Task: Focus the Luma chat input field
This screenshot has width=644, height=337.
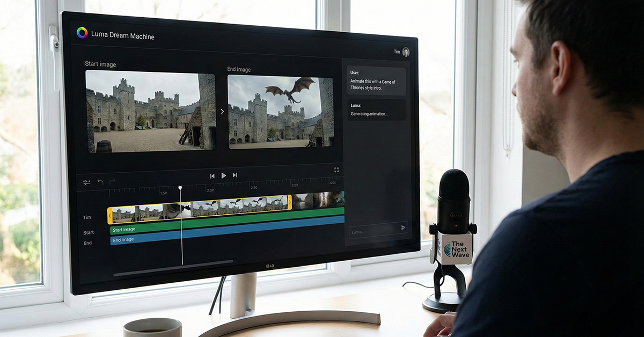Action: tap(373, 231)
